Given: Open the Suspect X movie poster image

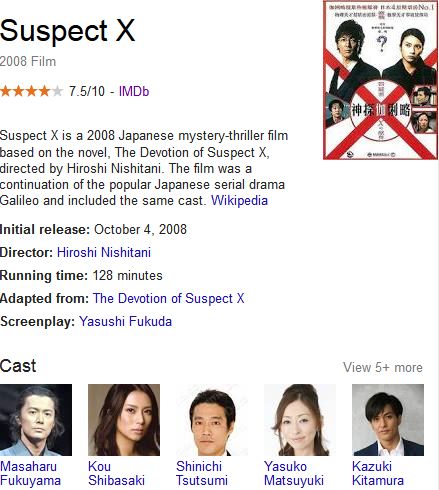Looking at the screenshot, I should click(x=380, y=80).
